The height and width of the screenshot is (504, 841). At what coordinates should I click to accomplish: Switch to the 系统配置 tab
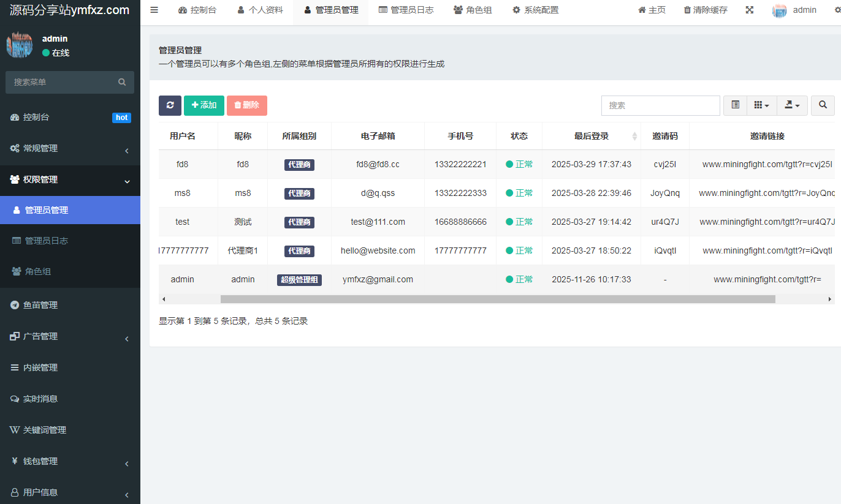pyautogui.click(x=535, y=10)
